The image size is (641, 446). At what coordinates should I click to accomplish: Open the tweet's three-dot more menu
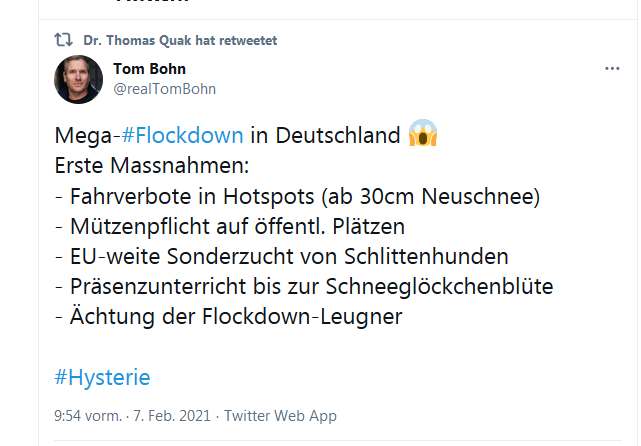612,69
